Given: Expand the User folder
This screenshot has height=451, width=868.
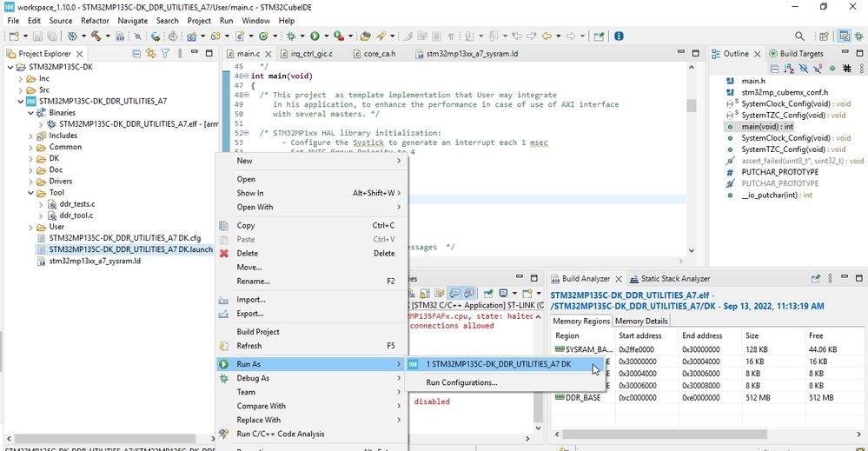Looking at the screenshot, I should [x=31, y=227].
